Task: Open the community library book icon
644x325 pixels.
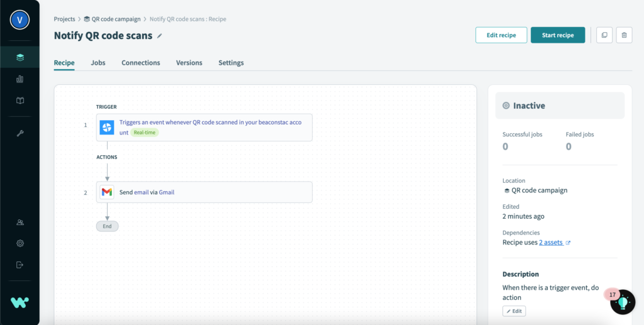Action: click(x=20, y=101)
